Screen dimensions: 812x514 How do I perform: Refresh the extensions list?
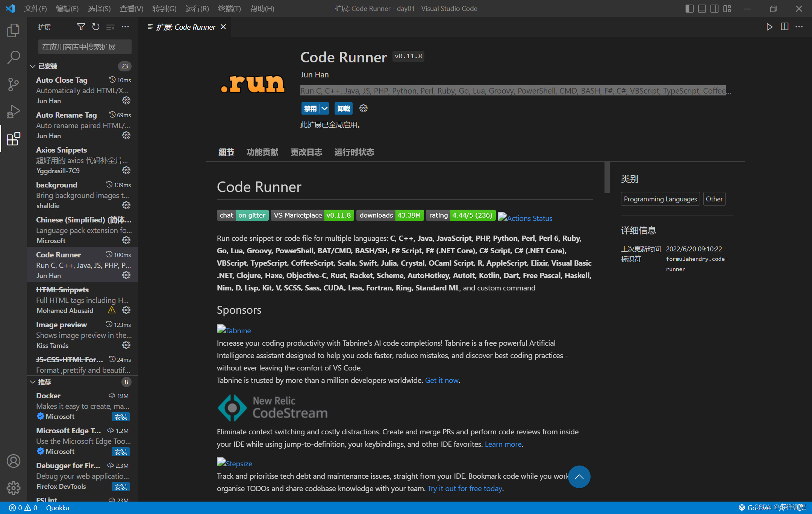click(x=95, y=27)
